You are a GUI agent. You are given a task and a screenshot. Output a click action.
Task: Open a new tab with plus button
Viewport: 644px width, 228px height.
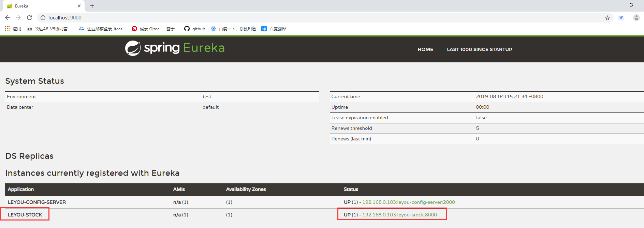pyautogui.click(x=92, y=6)
